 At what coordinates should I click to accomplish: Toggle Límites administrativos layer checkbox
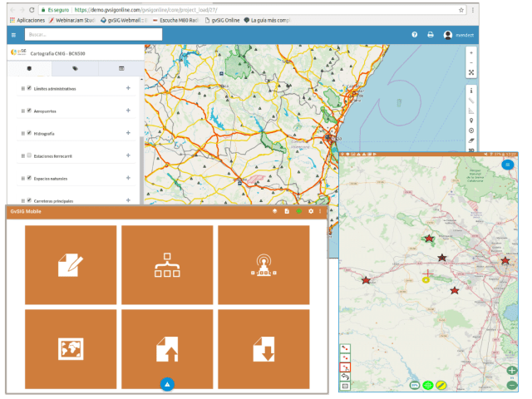[29, 87]
